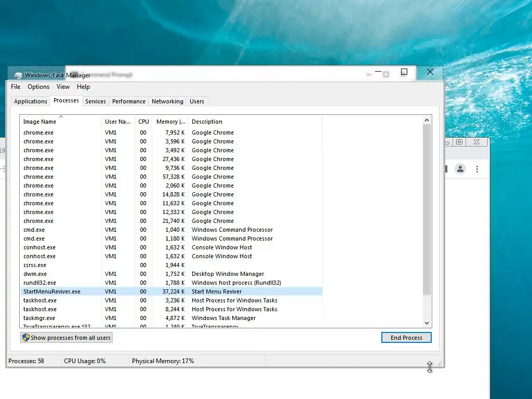
Task: Switch to the Applications tab
Action: tap(31, 101)
